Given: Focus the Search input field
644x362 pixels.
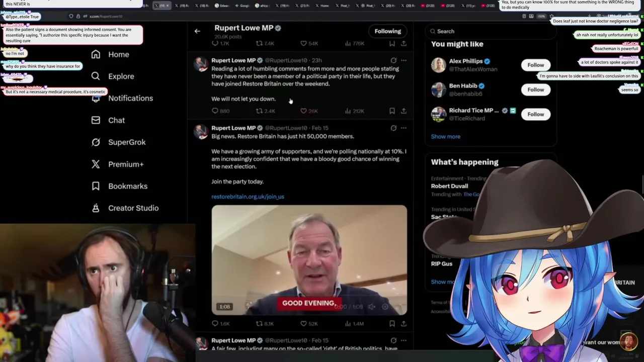Looking at the screenshot, I should point(491,31).
